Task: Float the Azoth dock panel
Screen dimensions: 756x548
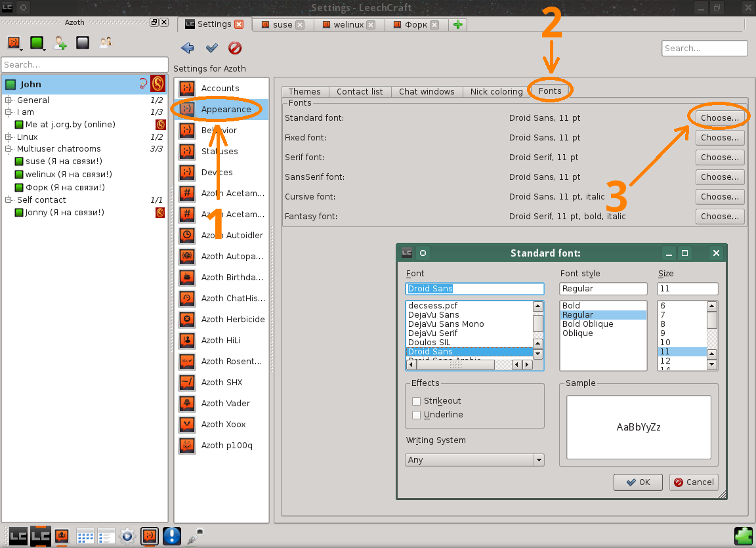Action: pos(154,22)
